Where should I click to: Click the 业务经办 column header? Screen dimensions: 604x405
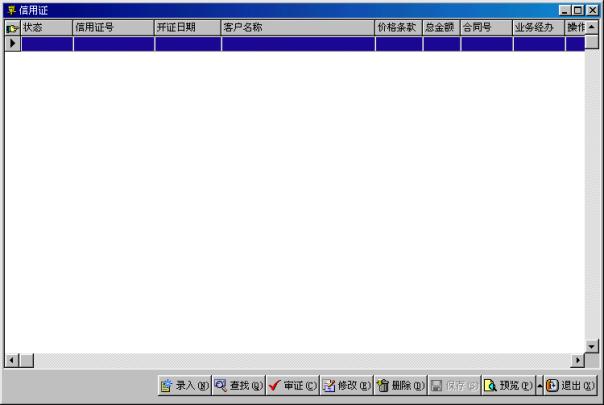[539, 28]
